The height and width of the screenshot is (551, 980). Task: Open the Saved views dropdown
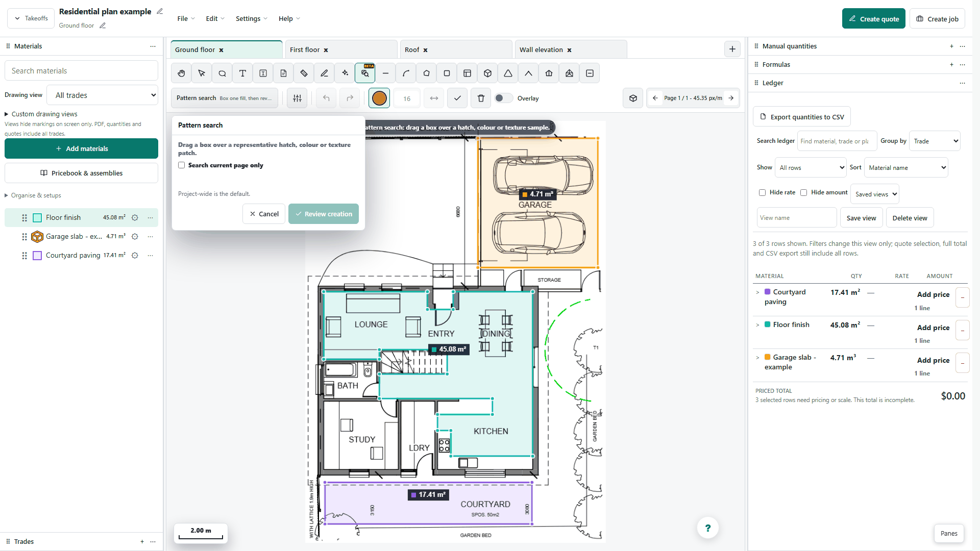tap(875, 194)
